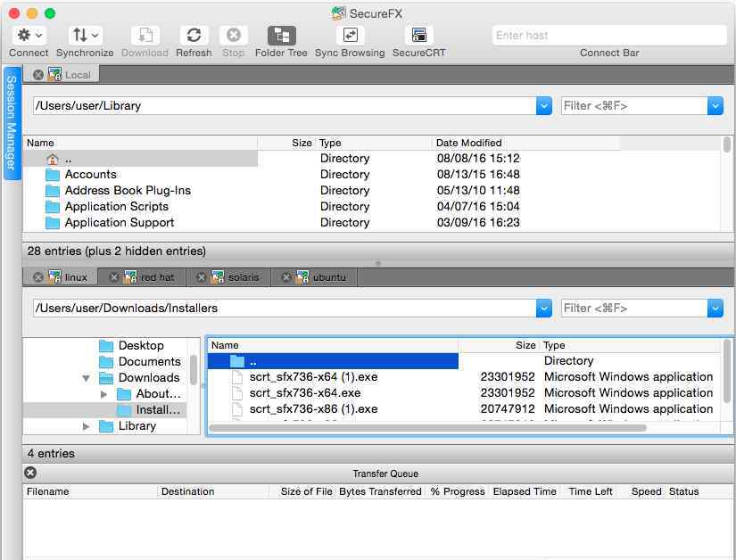Sort Local pane by Date Modified column
This screenshot has width=736, height=560.
526,143
